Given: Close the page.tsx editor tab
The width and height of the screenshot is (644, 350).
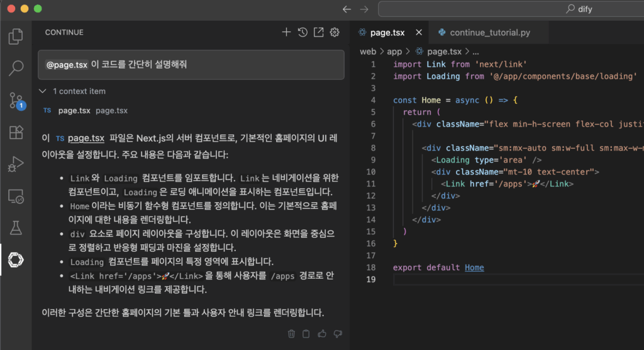Looking at the screenshot, I should [418, 32].
